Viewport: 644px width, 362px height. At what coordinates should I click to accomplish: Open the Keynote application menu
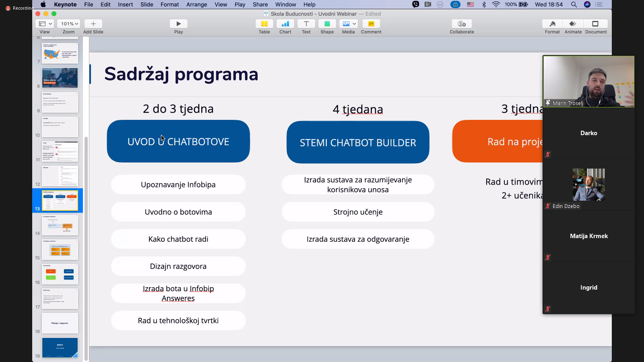point(65,4)
